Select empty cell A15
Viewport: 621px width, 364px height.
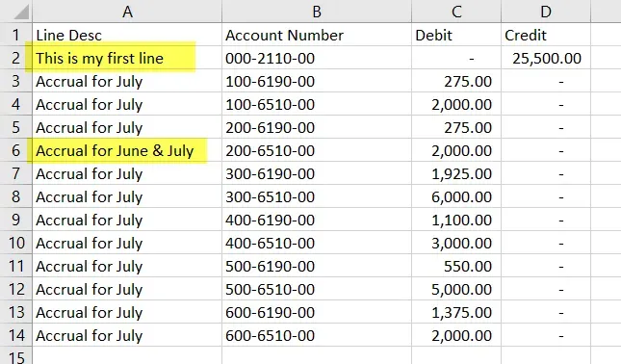point(127,355)
